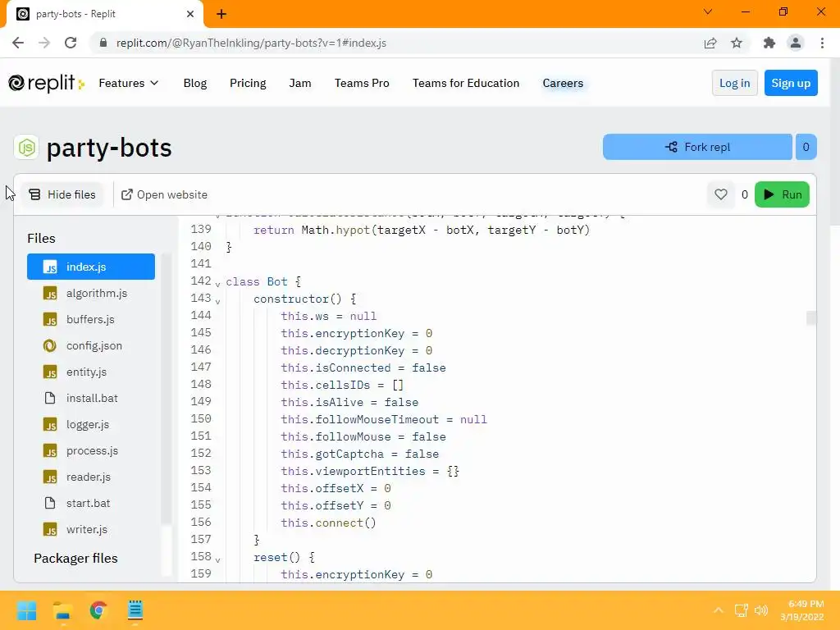Collapse the class Bot fold arrow at line 142
Screen dimensions: 840x630
(217, 283)
